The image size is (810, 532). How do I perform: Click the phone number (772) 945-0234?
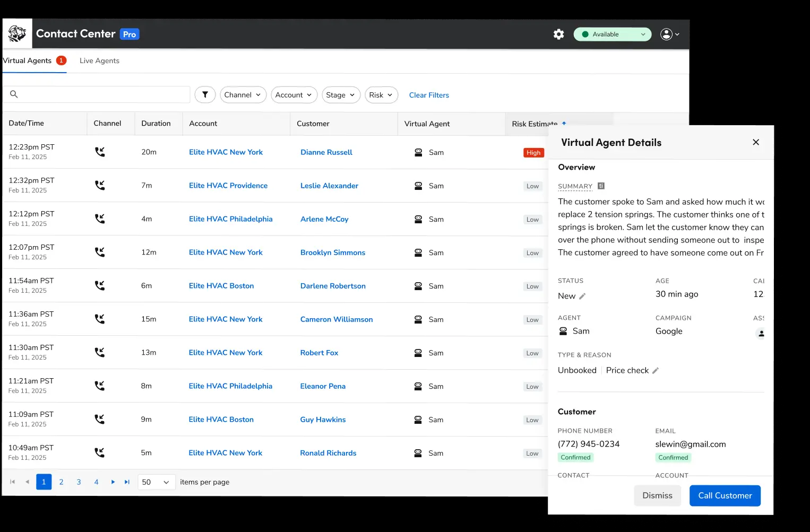[589, 444]
